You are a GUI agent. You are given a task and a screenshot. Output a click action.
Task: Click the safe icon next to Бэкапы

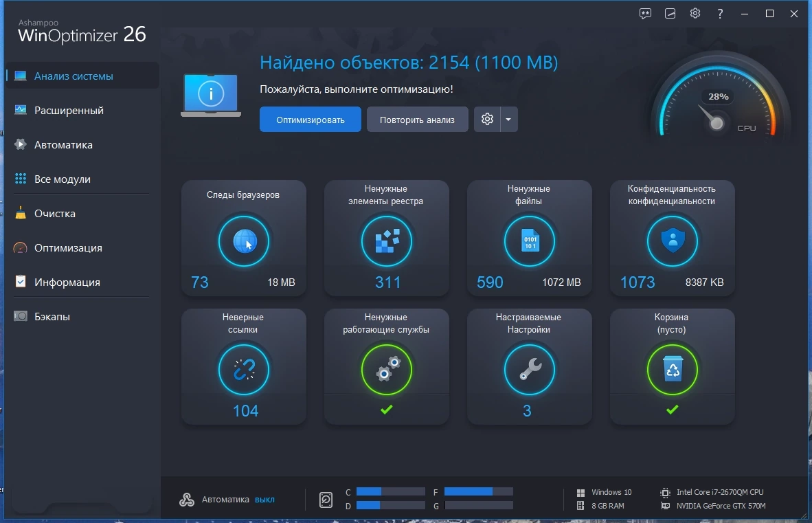tap(20, 316)
